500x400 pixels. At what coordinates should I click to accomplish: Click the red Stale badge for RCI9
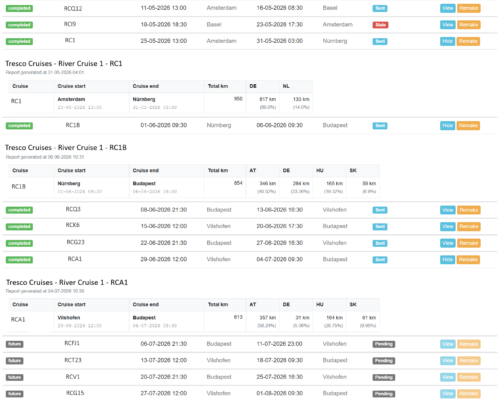[380, 25]
